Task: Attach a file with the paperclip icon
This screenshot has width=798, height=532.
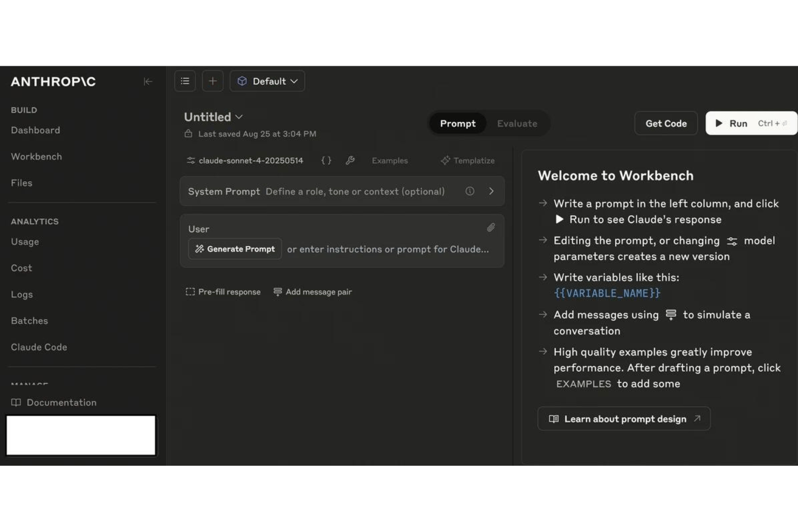Action: 491,228
